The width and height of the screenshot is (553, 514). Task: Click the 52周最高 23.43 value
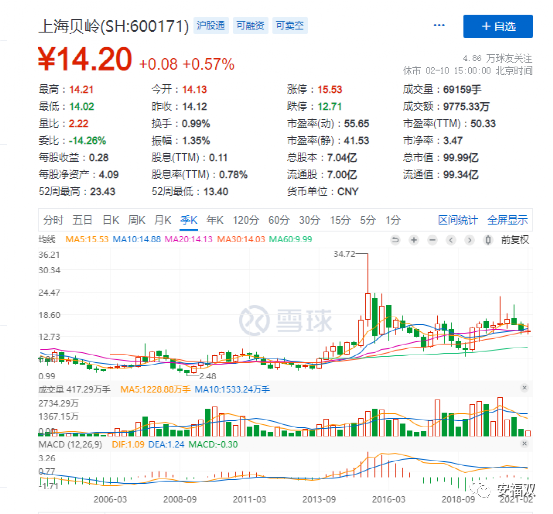tap(103, 192)
